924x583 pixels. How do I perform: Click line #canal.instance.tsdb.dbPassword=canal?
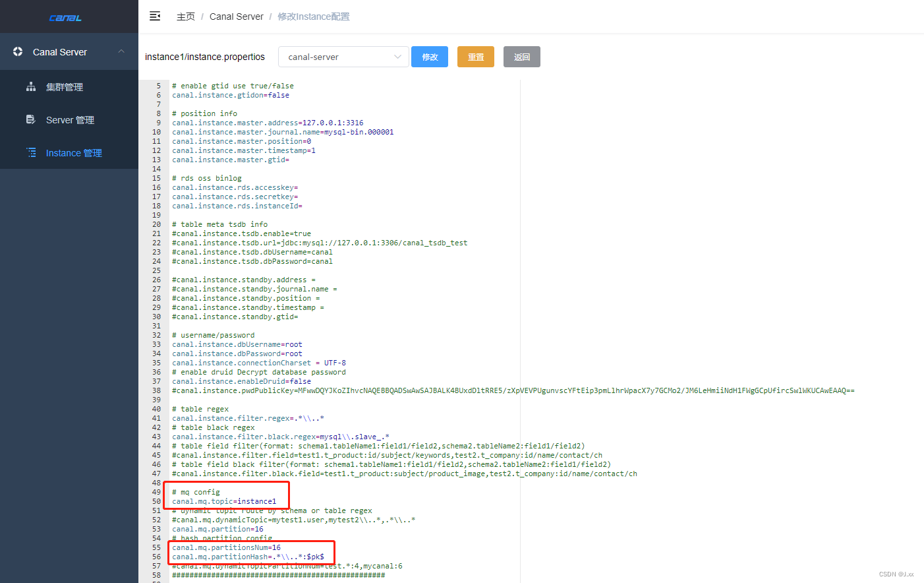click(252, 261)
